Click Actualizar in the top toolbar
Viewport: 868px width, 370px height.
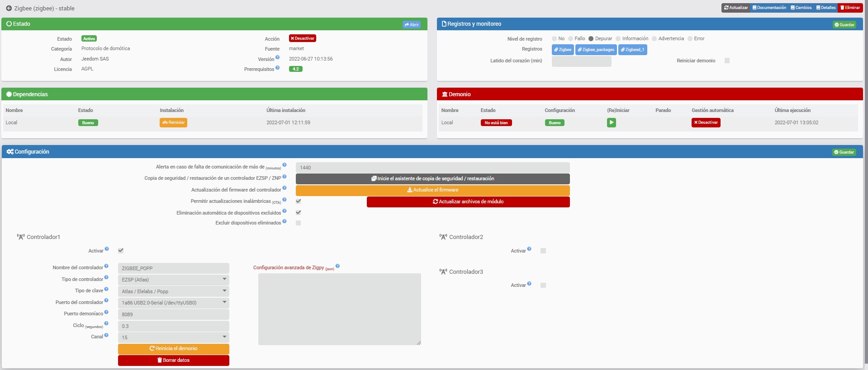736,8
